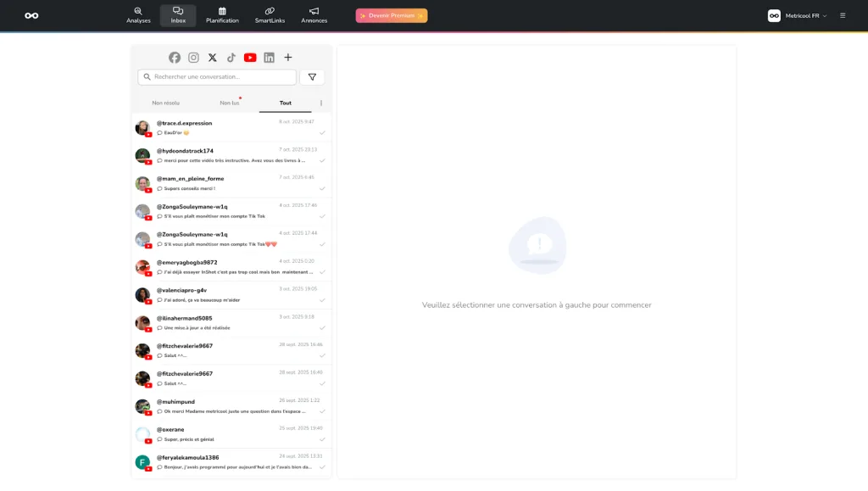Viewport: 868px width, 491px height.
Task: Click the Metricool infinity logo
Action: coord(31,15)
